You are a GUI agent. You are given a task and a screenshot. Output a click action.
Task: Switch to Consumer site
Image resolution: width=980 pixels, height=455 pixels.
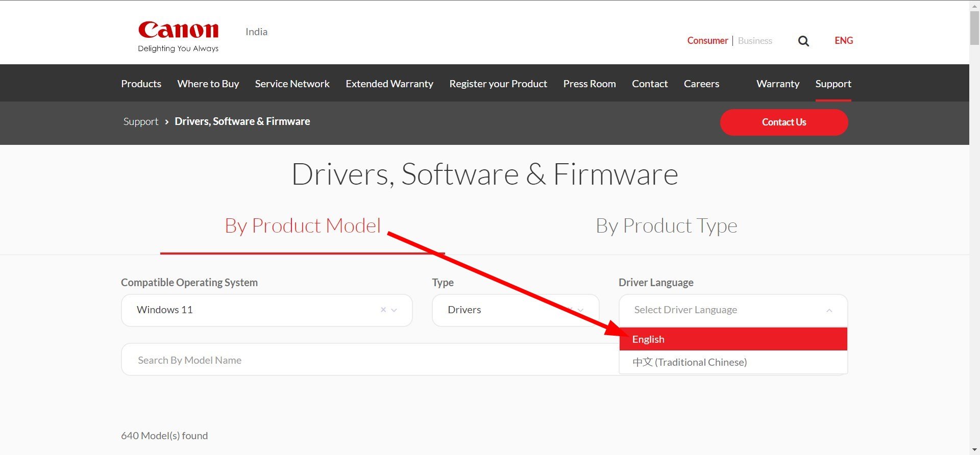(x=707, y=40)
